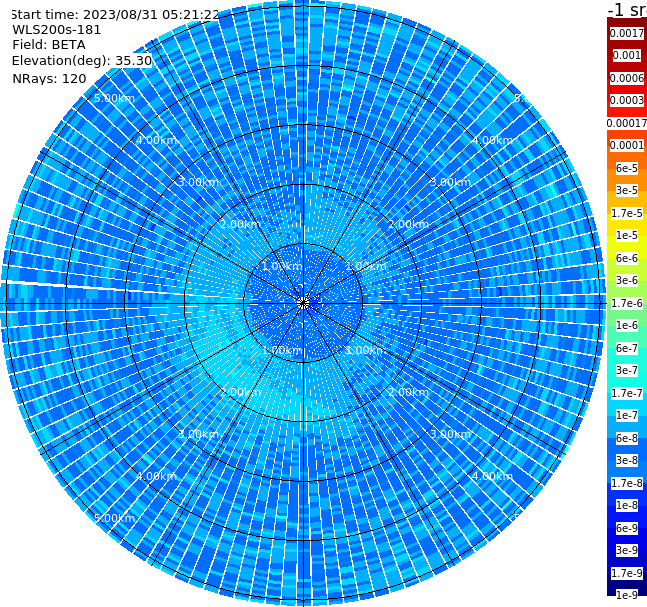Pick the 1e-8 colorbar label

click(627, 505)
